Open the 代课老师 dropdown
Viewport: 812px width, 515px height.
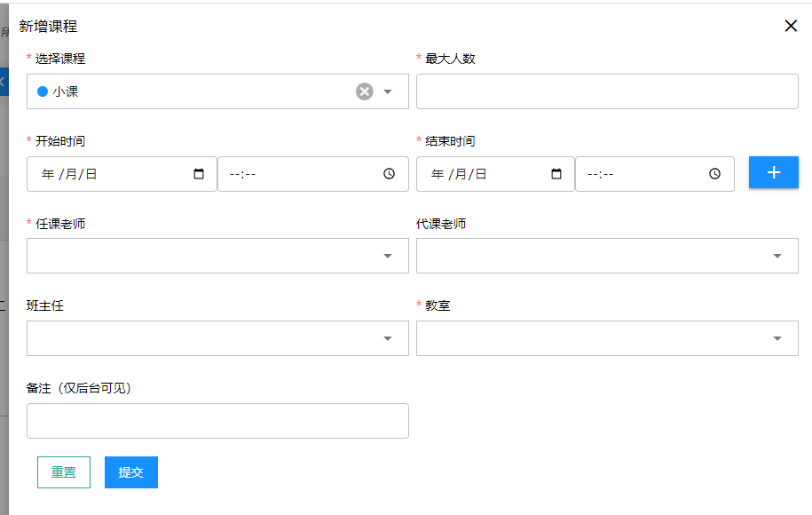607,256
